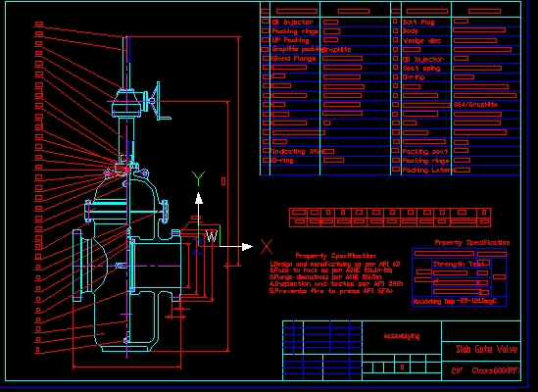Select the Bolt Plug entry in parts table
The height and width of the screenshot is (392, 538).
point(418,22)
